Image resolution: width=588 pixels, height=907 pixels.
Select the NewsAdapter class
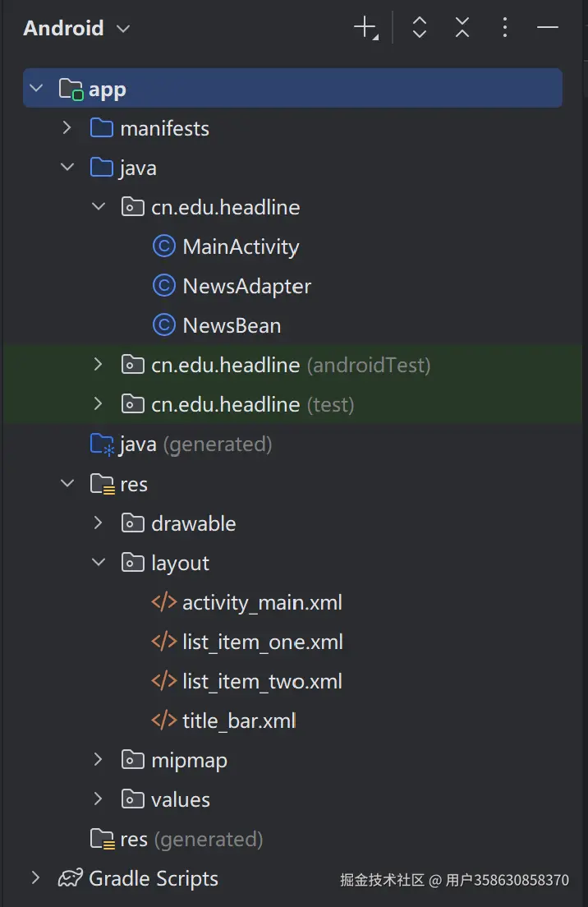246,286
